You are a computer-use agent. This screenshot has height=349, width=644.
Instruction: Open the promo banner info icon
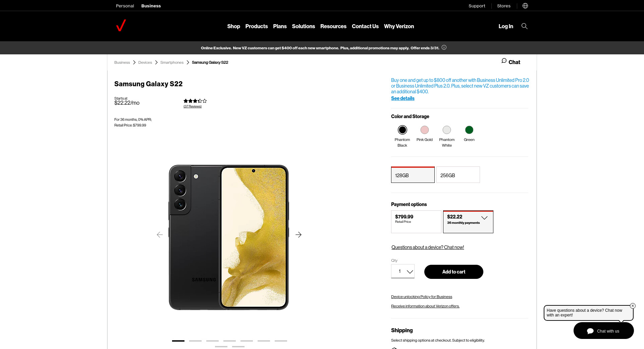[444, 48]
